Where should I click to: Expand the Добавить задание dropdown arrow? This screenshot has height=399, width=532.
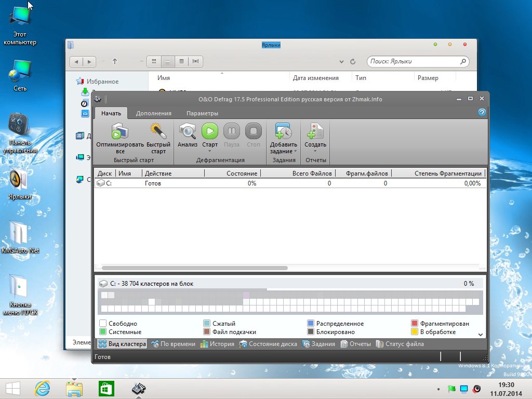pos(295,151)
